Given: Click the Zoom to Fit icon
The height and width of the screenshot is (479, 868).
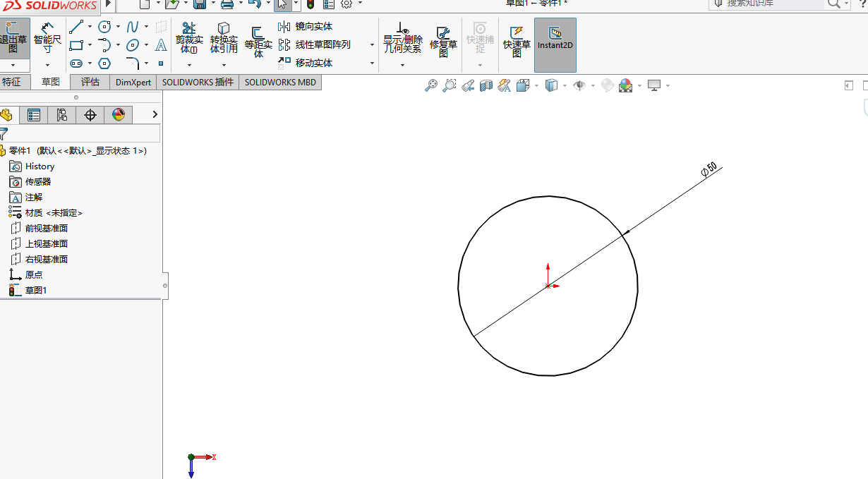Looking at the screenshot, I should point(430,85).
